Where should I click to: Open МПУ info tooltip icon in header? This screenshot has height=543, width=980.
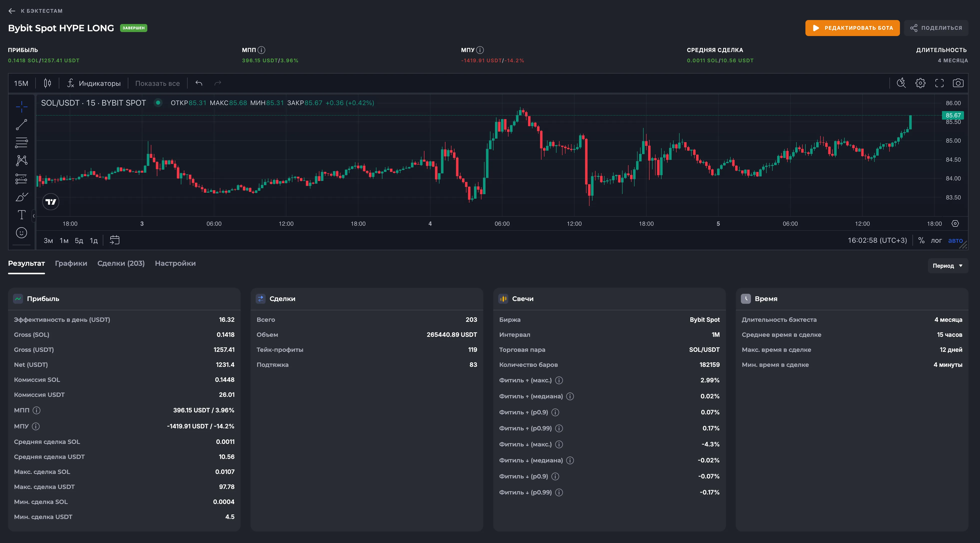[480, 50]
